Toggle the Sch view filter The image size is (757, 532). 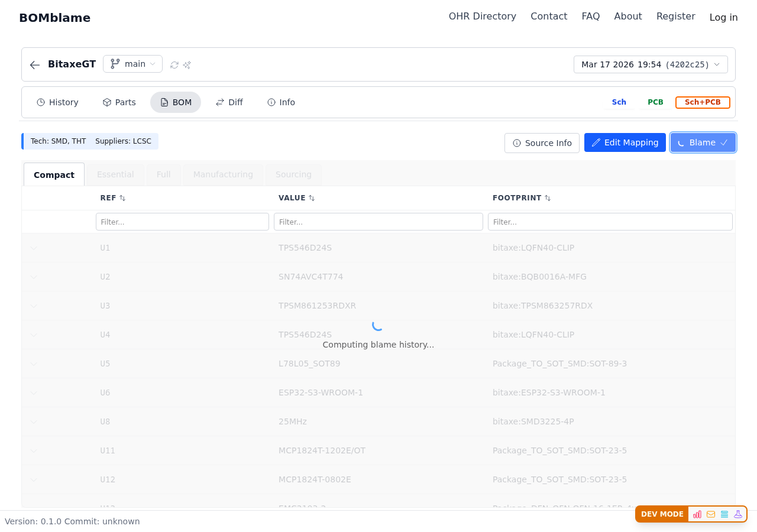[x=619, y=102]
